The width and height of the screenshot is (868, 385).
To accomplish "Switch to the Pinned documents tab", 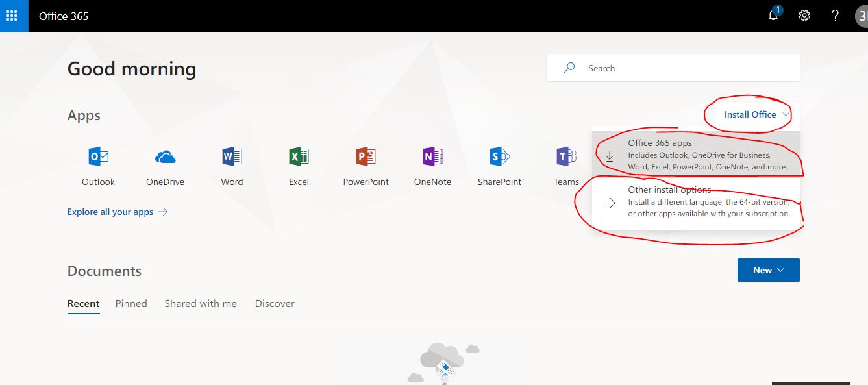I will point(131,303).
